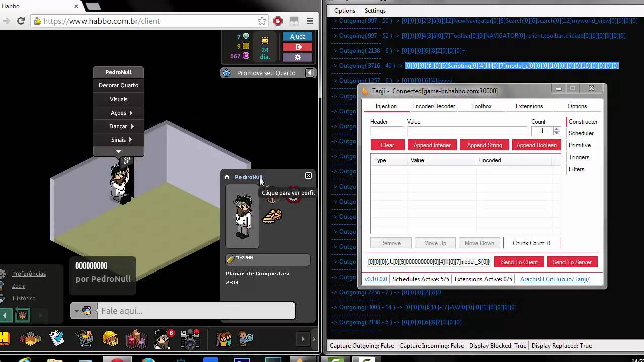This screenshot has height=362, width=644.
Task: Expand the bottom toolbar right arrow
Action: coord(303,339)
